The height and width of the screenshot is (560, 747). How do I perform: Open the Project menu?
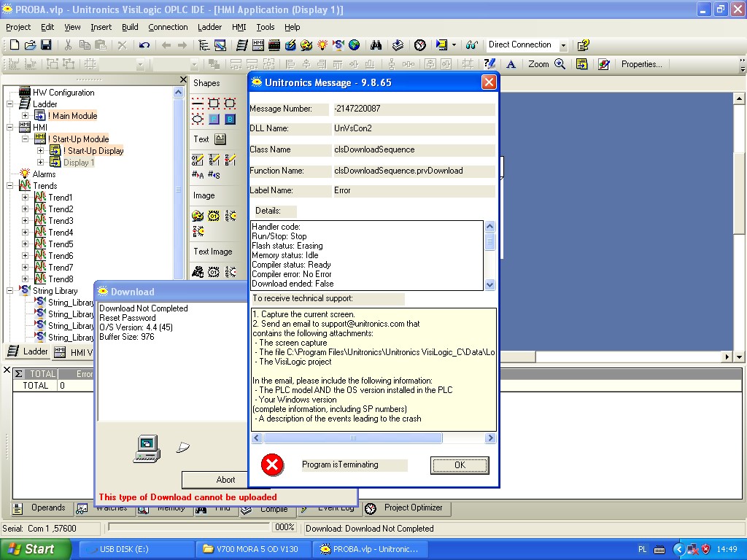pyautogui.click(x=18, y=27)
